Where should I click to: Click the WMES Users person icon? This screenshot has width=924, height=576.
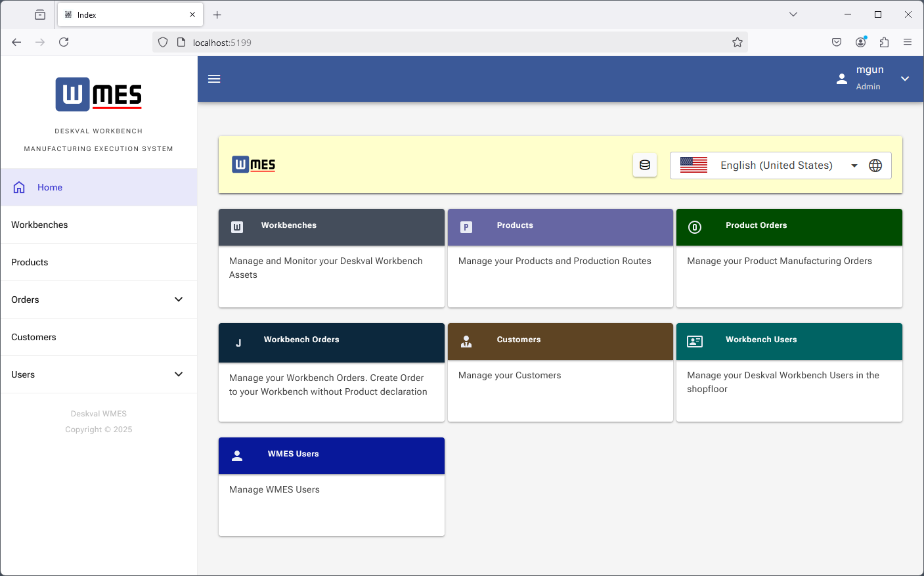coord(237,456)
